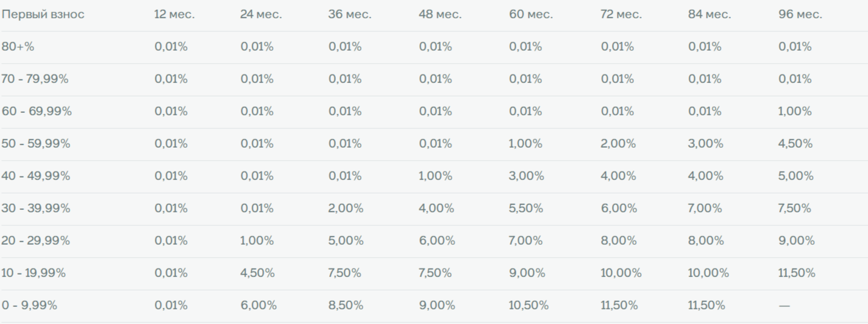Select the '12 мес.' column header
Viewport: 868px width, 324px height.
(x=174, y=15)
